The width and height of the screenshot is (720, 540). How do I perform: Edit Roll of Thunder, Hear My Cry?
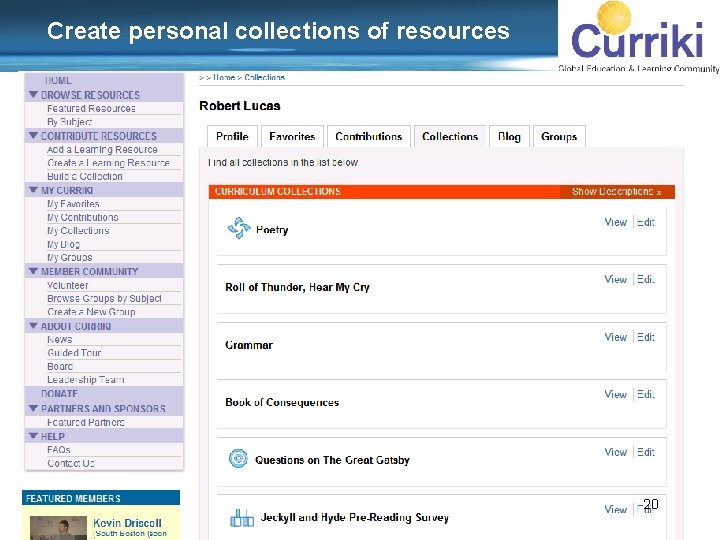[x=646, y=279]
